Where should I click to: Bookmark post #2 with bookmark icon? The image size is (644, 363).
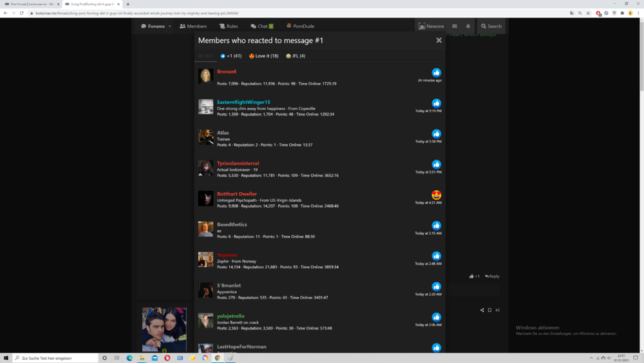489,310
